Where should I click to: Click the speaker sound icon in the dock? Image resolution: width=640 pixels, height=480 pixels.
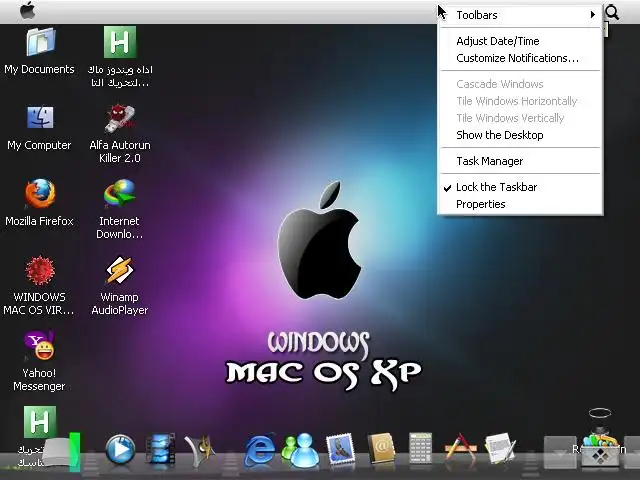tap(200, 451)
